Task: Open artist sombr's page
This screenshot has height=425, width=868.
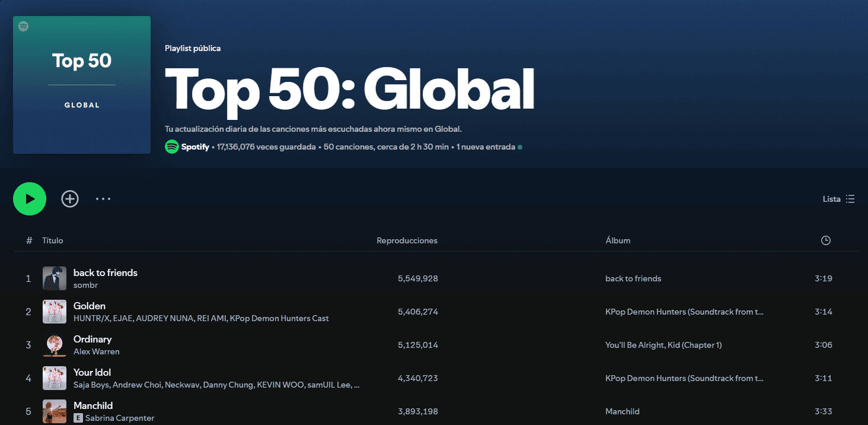Action: 85,286
